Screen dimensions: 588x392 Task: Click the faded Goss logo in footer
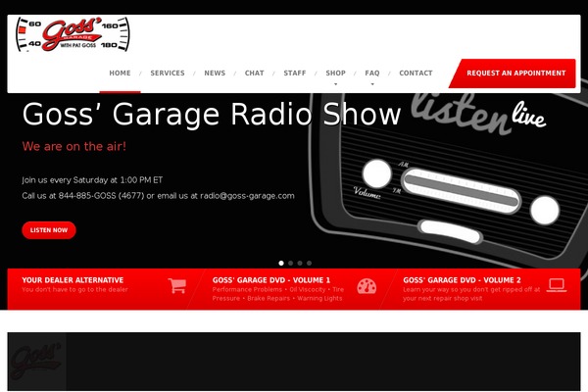click(36, 361)
